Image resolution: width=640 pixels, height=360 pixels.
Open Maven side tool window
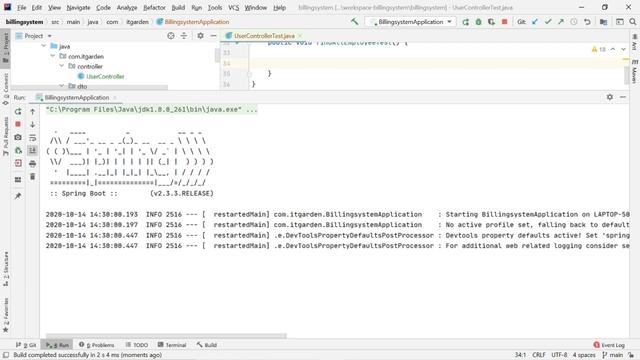pyautogui.click(x=635, y=72)
